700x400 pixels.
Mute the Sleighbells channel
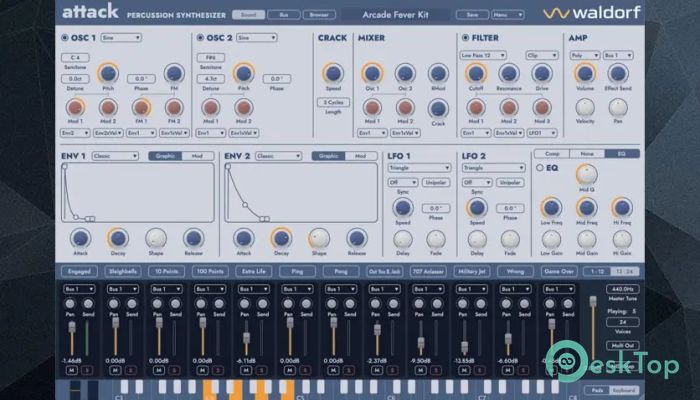(x=115, y=370)
